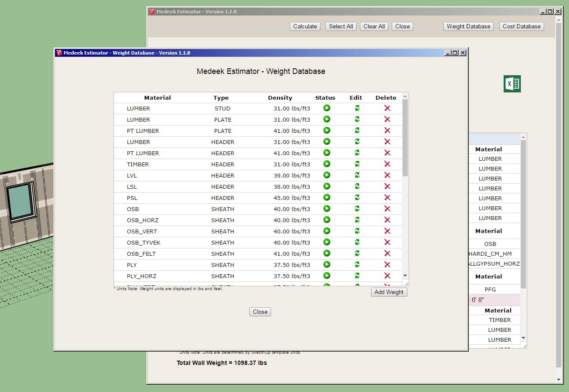Click "PFG" in the Estimator materials list
Viewport: 569px width, 392px height.
490,290
